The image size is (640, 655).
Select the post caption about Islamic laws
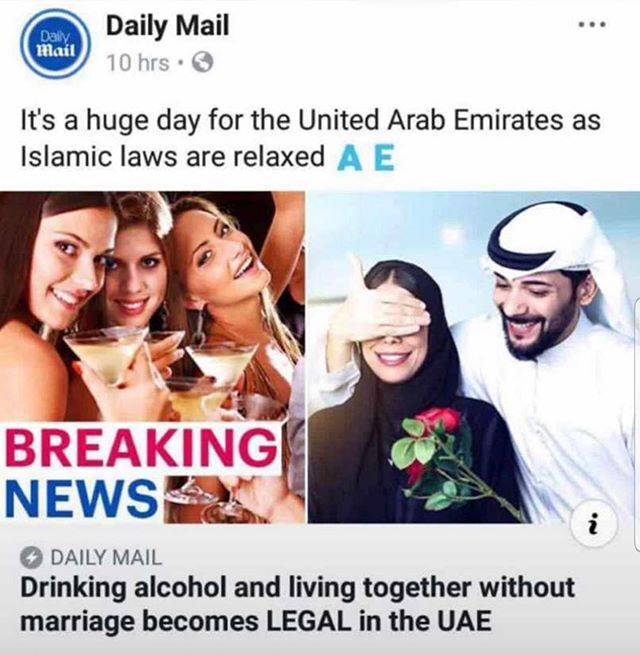coord(310,138)
